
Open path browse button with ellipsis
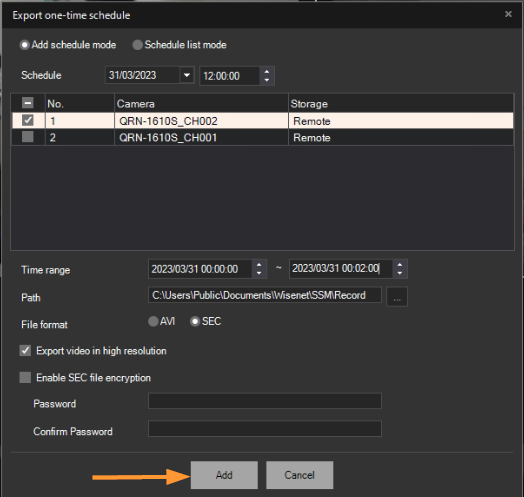tap(397, 297)
